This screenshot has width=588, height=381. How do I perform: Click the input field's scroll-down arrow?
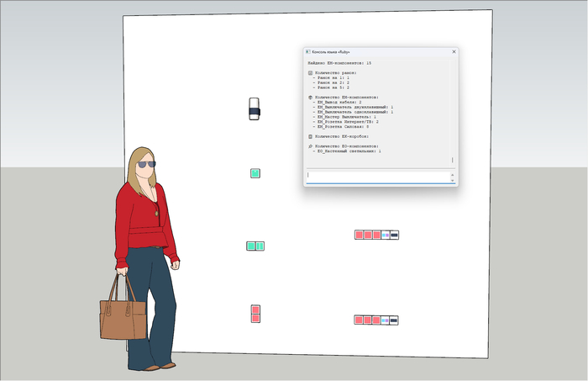[452, 181]
